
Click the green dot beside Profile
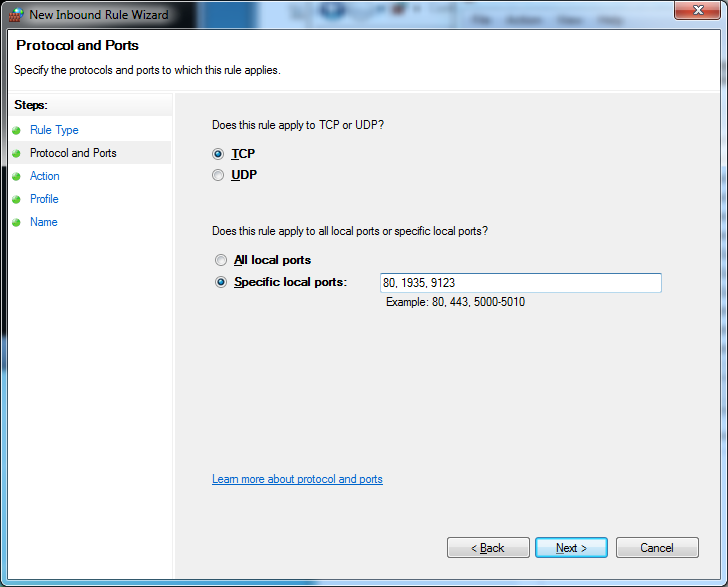point(16,200)
